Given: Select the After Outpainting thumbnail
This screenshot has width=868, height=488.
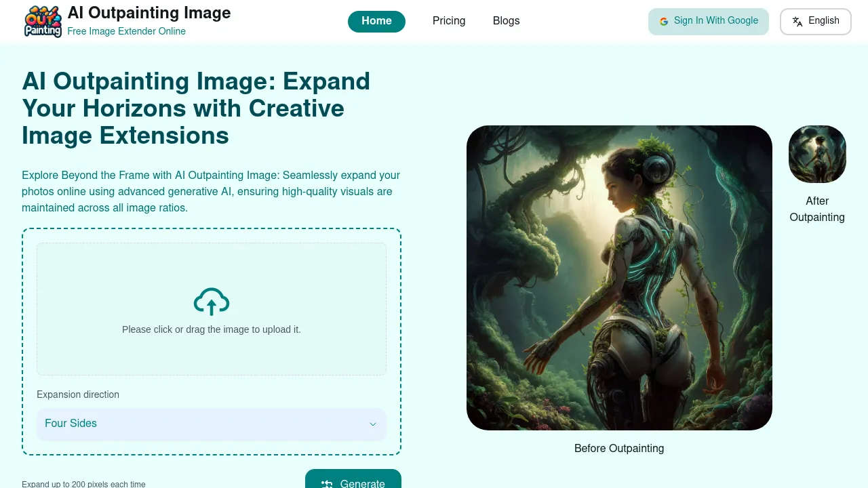Looking at the screenshot, I should (x=817, y=154).
